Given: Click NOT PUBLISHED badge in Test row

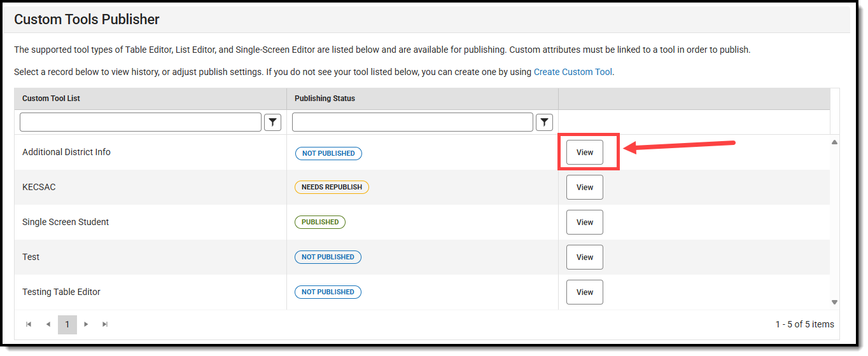Looking at the screenshot, I should tap(328, 257).
